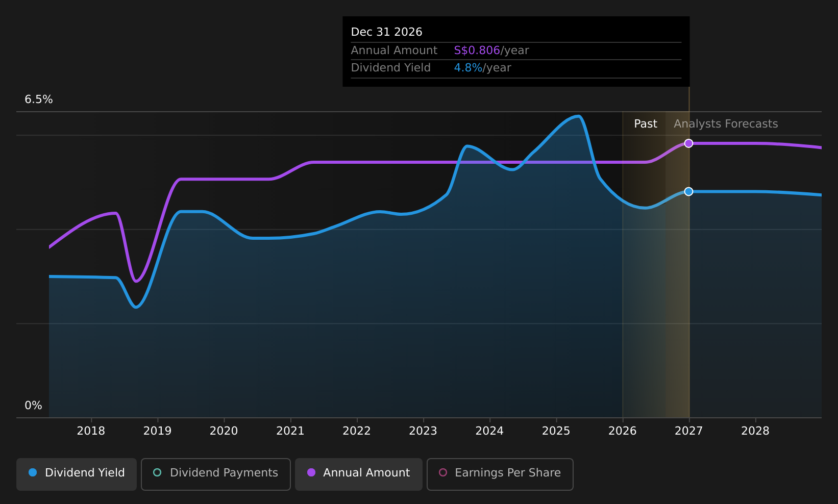
Task: Click the S$0.806/year tooltip value
Action: [x=491, y=51]
